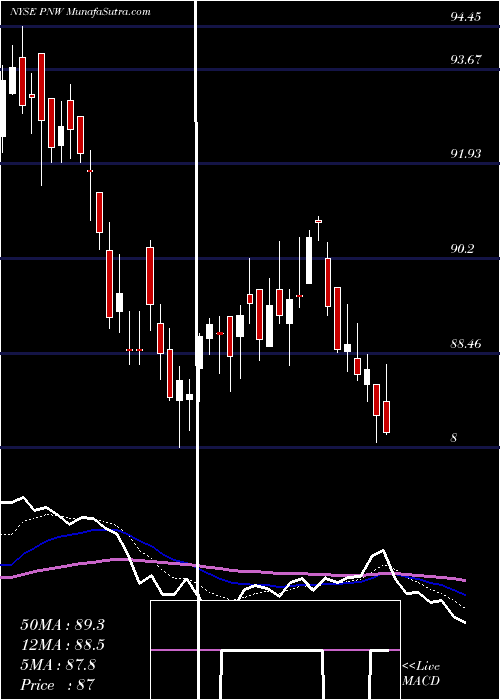The height and width of the screenshot is (700, 500).
Task: Click the 50MA : 89.3 readout
Action: tap(62, 625)
